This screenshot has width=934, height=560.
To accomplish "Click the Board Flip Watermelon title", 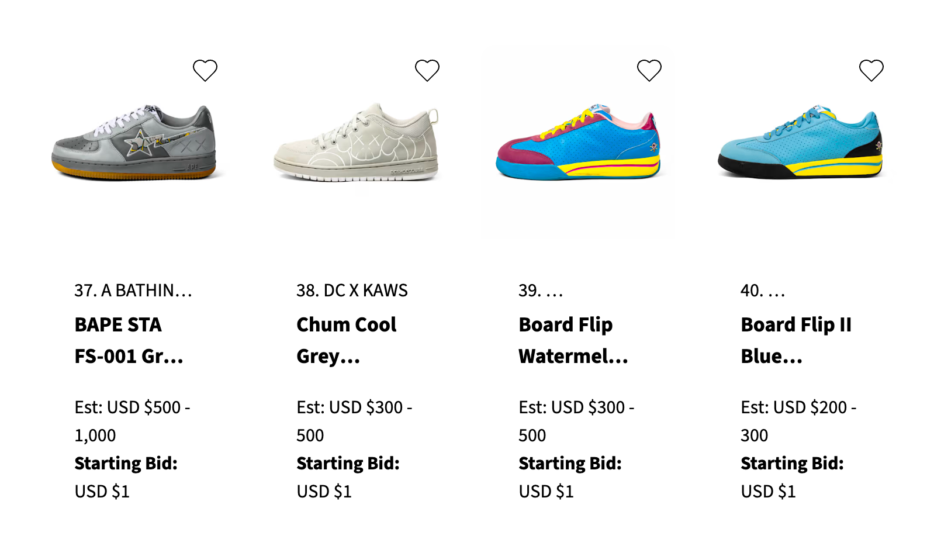I will point(573,340).
